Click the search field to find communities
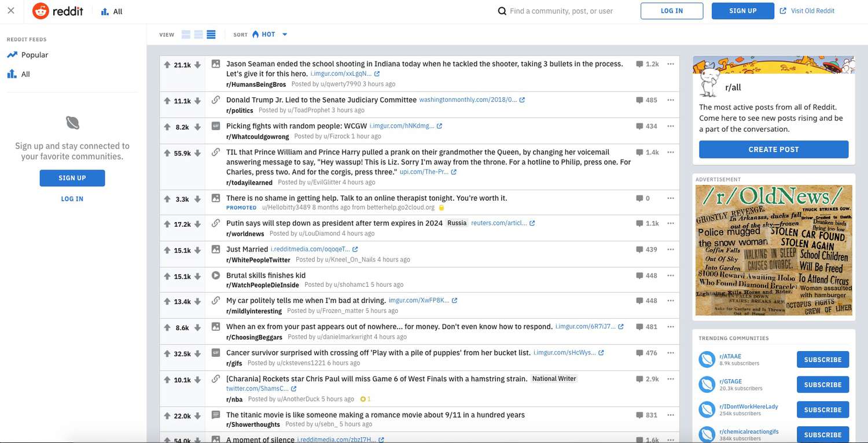The width and height of the screenshot is (868, 443). point(561,11)
